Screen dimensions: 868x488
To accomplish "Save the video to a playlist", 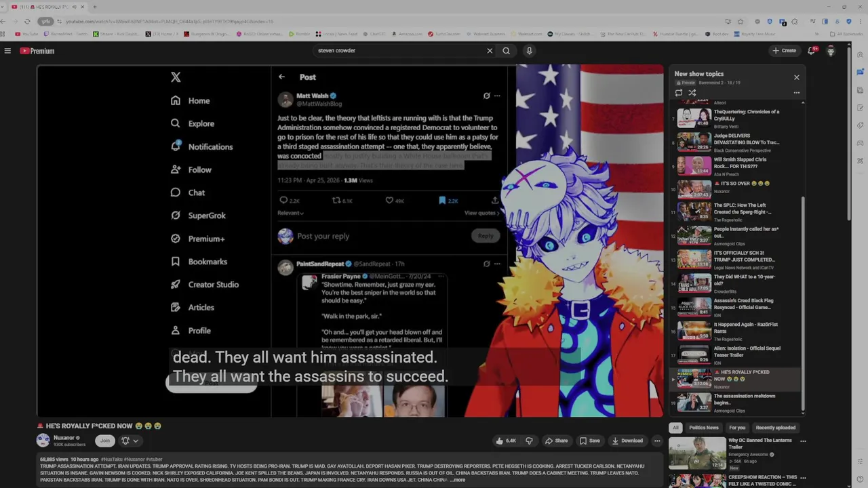I will point(589,441).
